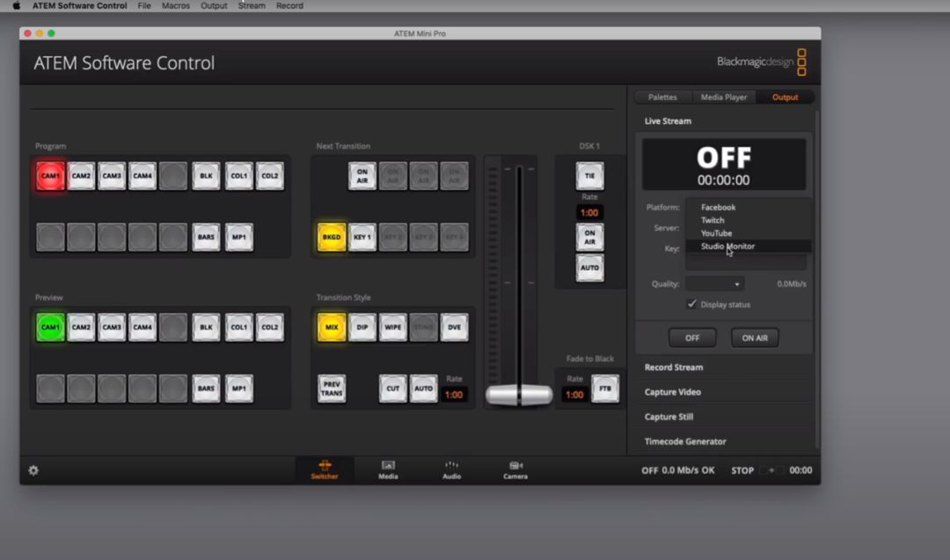Select CAM4 in the Program row
The width and height of the screenshot is (950, 560).
(x=142, y=176)
